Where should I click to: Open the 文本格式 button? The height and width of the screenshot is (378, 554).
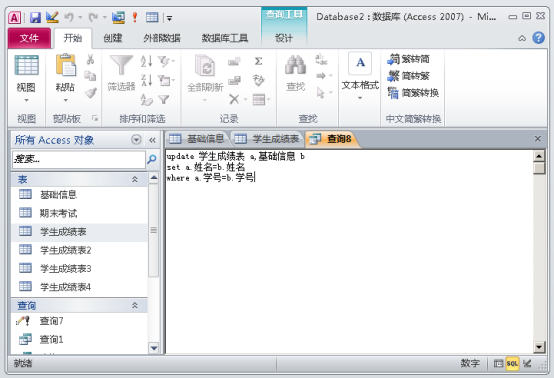click(x=360, y=76)
